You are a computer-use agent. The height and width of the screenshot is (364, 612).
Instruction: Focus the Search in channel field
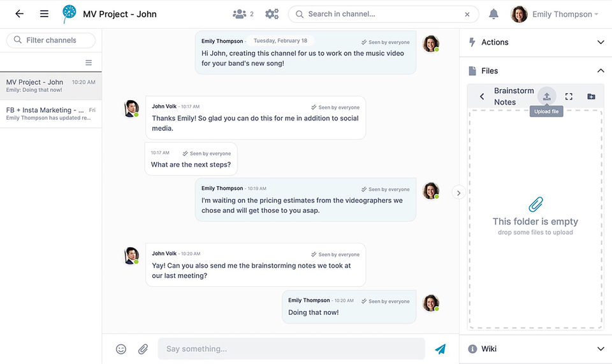point(383,14)
